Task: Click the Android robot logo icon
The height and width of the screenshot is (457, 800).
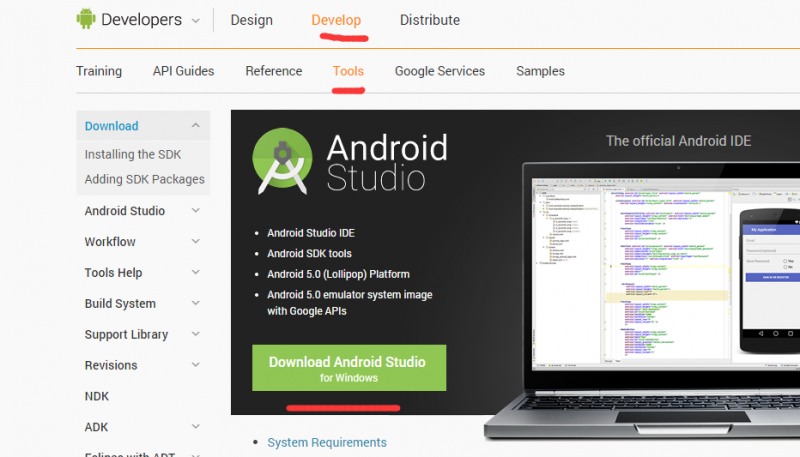Action: 87,19
